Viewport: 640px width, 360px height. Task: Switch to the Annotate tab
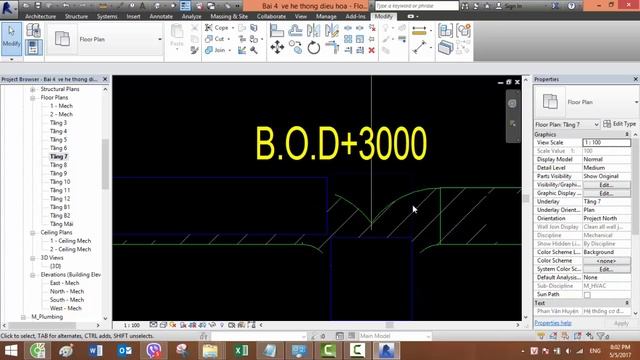(x=161, y=16)
